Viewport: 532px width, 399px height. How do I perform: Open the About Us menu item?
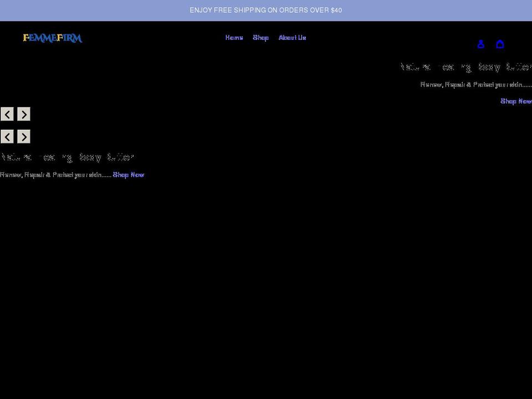pyautogui.click(x=292, y=38)
